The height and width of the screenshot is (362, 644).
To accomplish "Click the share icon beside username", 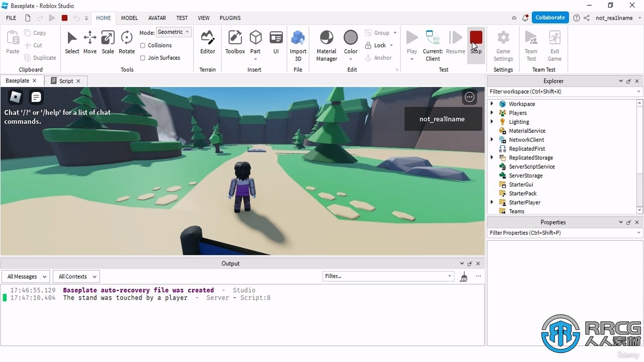I will 587,18.
